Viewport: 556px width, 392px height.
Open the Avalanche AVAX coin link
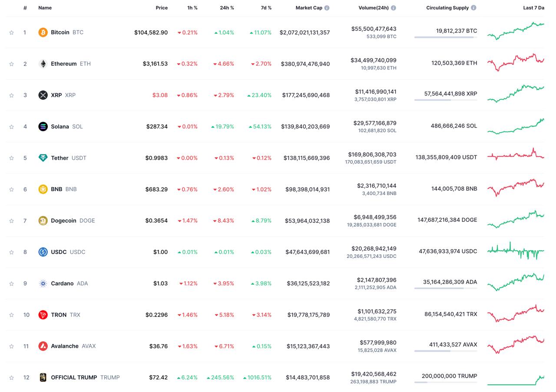pos(65,346)
